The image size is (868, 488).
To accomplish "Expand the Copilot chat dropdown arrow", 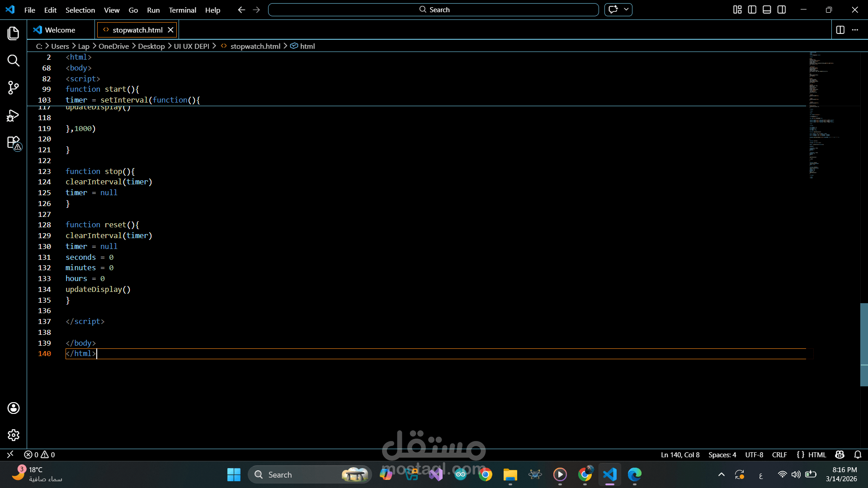I will pyautogui.click(x=626, y=9).
